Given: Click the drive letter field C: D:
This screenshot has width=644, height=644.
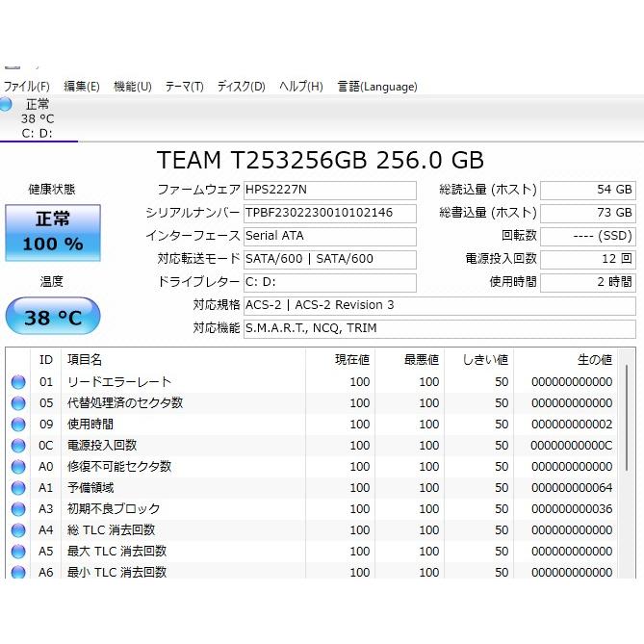Looking at the screenshot, I should tap(330, 282).
